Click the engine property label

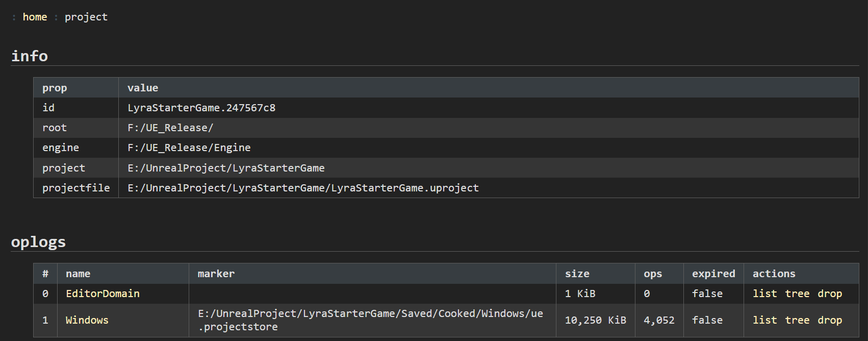61,148
